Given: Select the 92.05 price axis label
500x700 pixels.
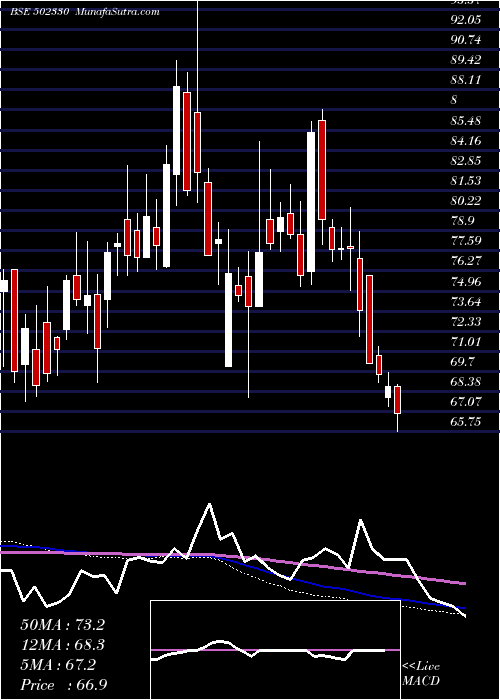Looking at the screenshot, I should click(x=466, y=20).
